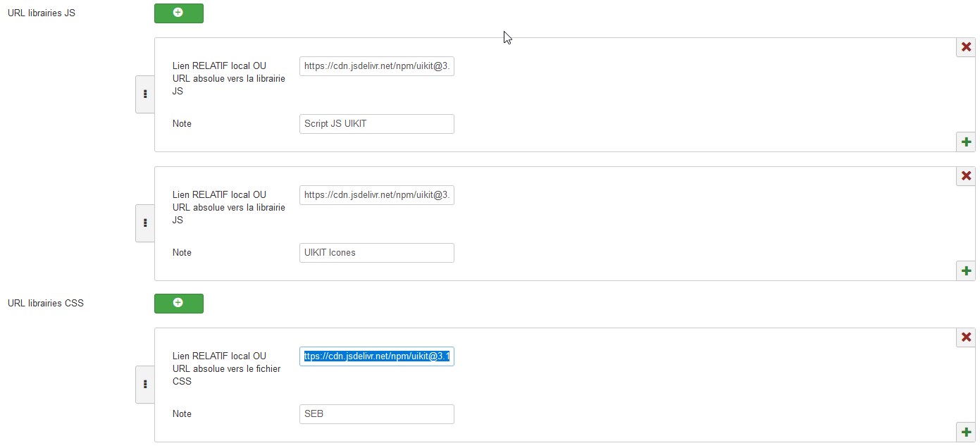Edit JS URL field of UIKIT Icones entry
980x448 pixels.
377,195
